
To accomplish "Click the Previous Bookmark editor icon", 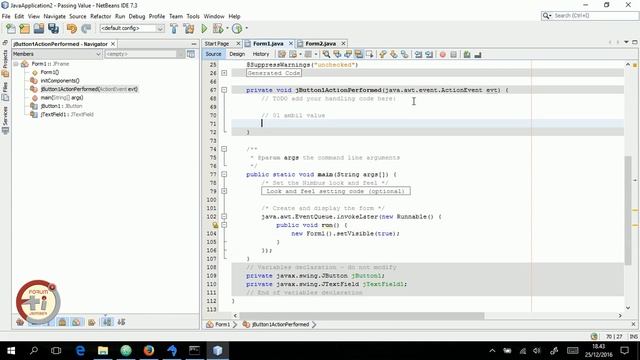I will (x=382, y=54).
